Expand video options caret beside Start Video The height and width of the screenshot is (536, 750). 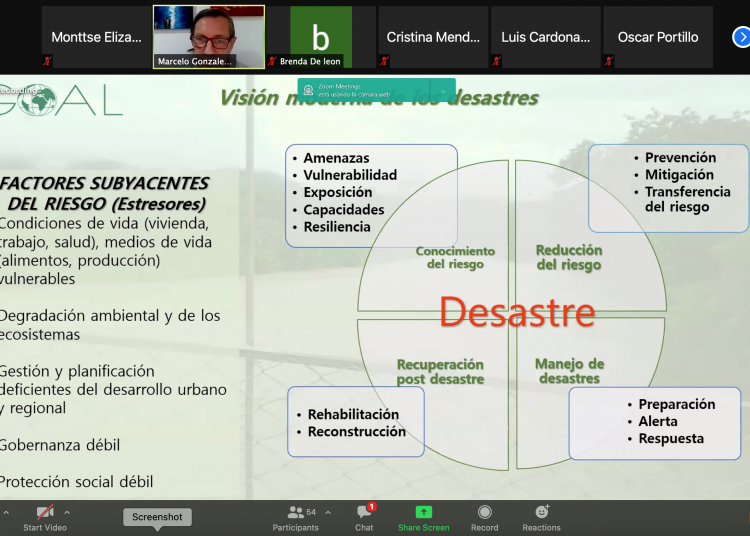tap(67, 512)
